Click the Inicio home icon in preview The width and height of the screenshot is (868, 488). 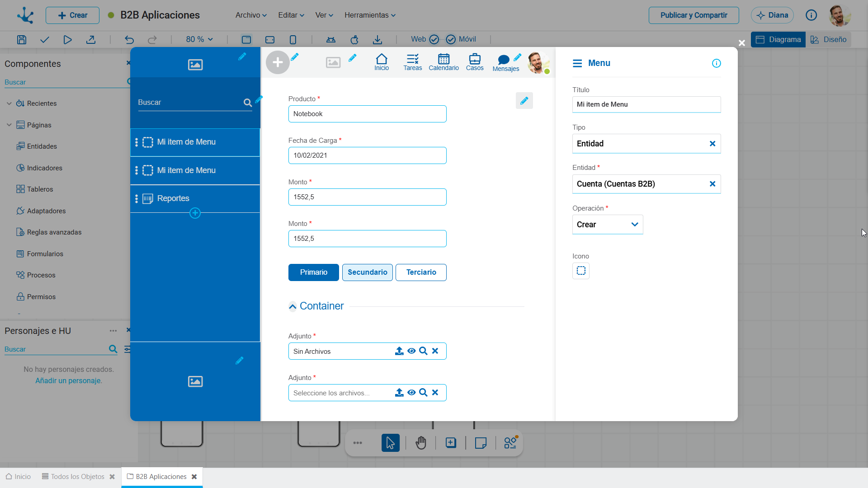click(382, 62)
